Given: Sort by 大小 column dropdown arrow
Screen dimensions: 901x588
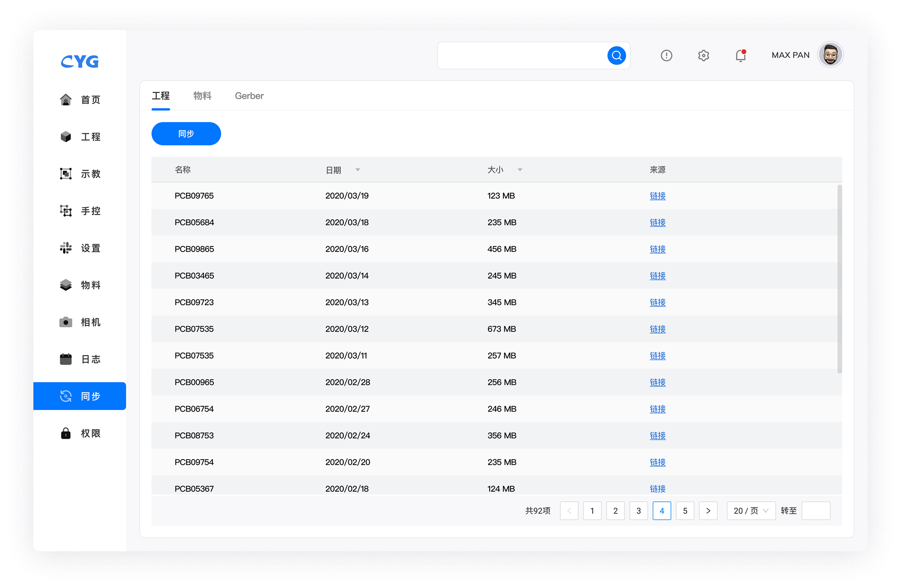Looking at the screenshot, I should pyautogui.click(x=520, y=170).
